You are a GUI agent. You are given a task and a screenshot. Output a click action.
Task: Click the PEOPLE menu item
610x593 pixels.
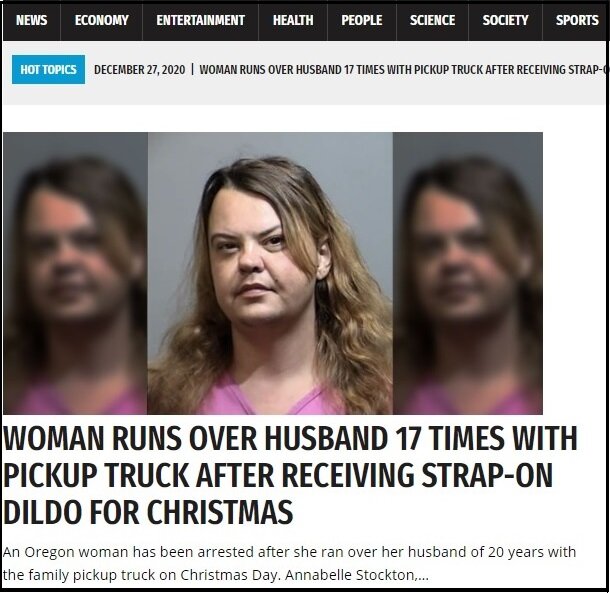click(x=362, y=21)
